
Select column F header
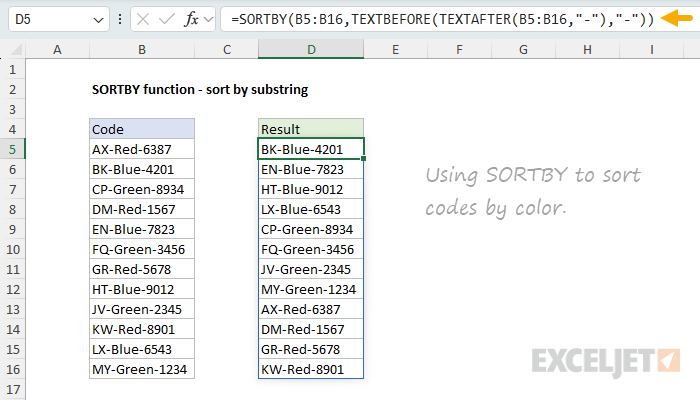point(459,50)
